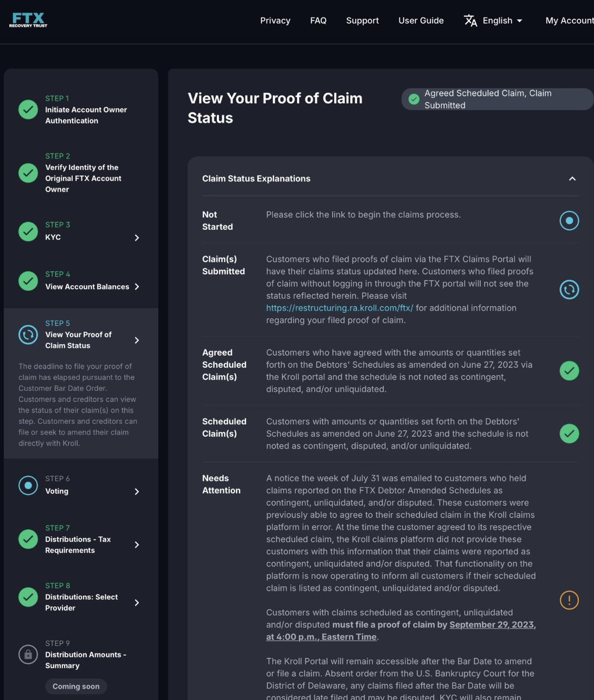
Task: Click the FTX Recovery Trust logo
Action: (28, 20)
